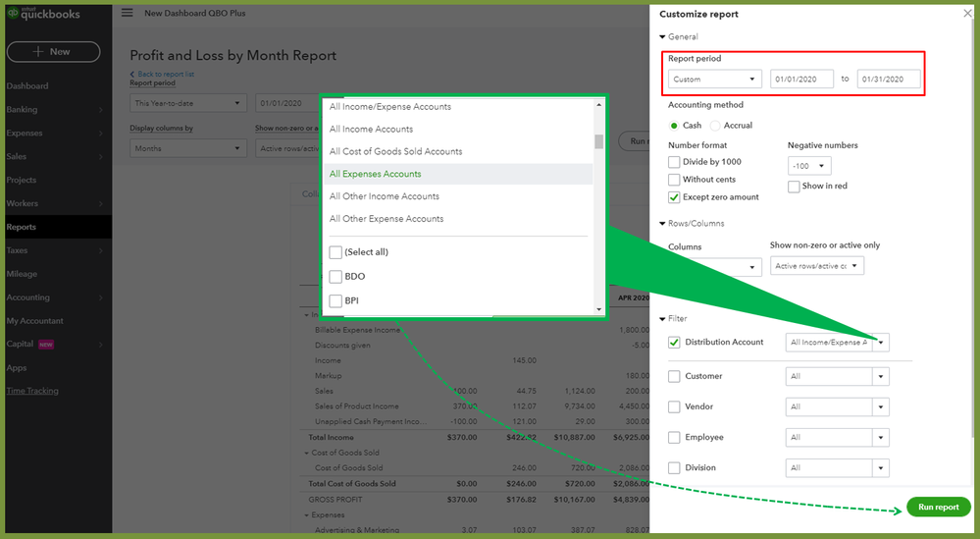
Task: Close the Customize report panel
Action: (x=967, y=13)
